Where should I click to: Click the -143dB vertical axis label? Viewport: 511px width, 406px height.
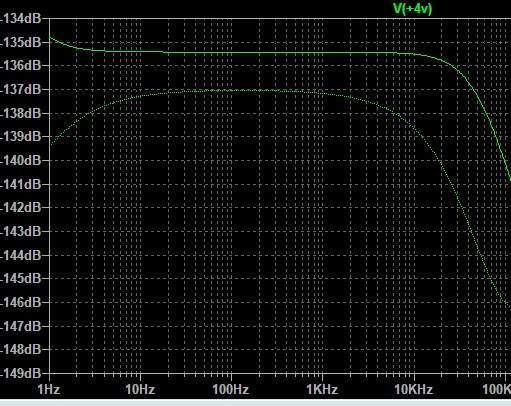[x=21, y=231]
